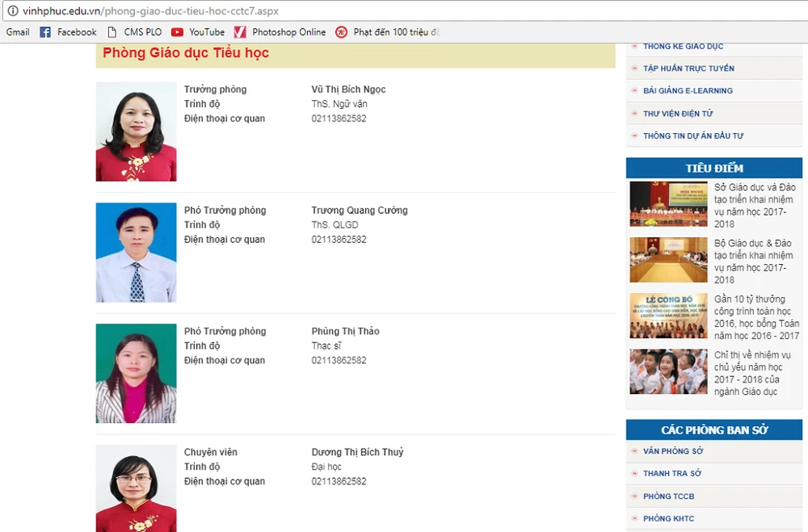Click Vũ Thị Bích Ngọc's profile photo
Viewport: 808px width, 532px height.
click(136, 132)
